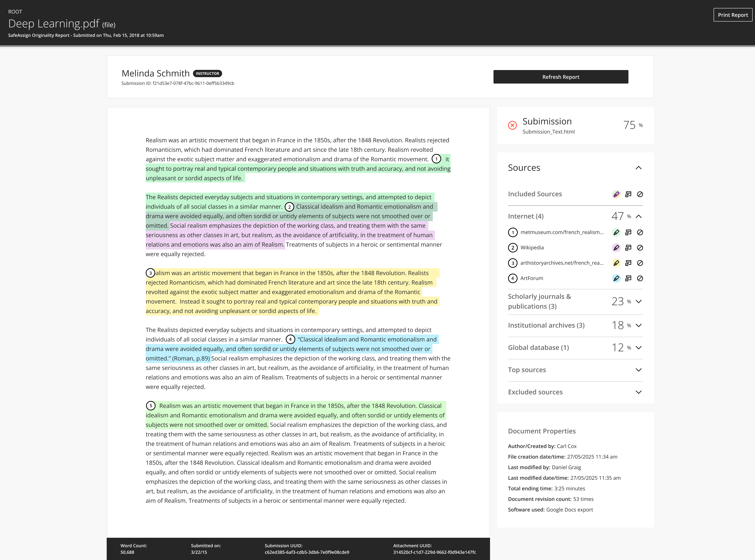This screenshot has width=755, height=560.
Task: Toggle highlighting for arthistoryarchives.net source
Action: [x=616, y=263]
